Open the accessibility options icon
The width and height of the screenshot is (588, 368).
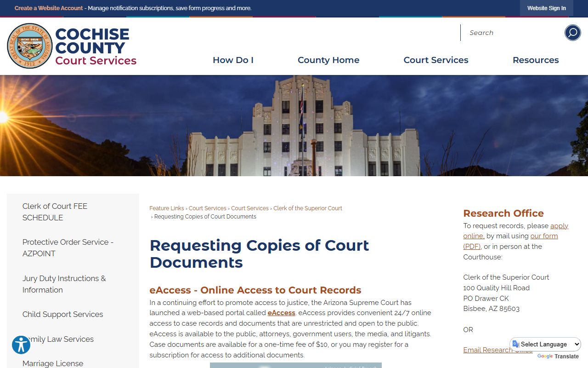21,345
